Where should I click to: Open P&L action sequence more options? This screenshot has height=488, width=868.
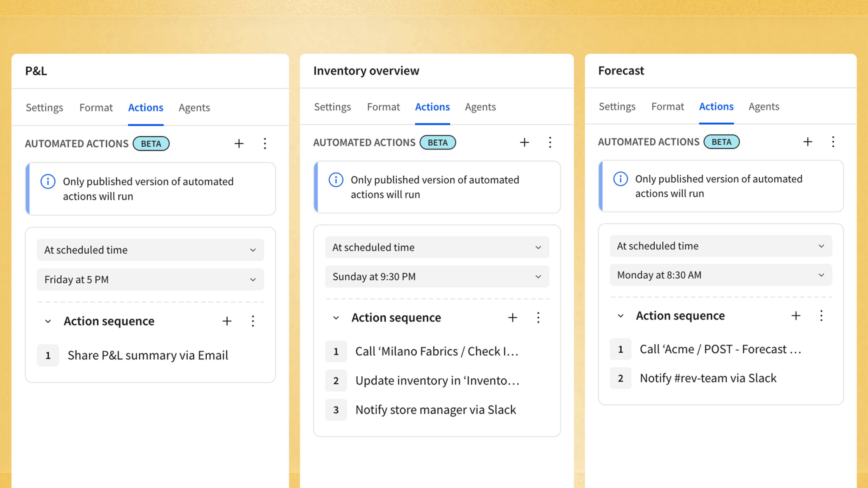click(253, 321)
